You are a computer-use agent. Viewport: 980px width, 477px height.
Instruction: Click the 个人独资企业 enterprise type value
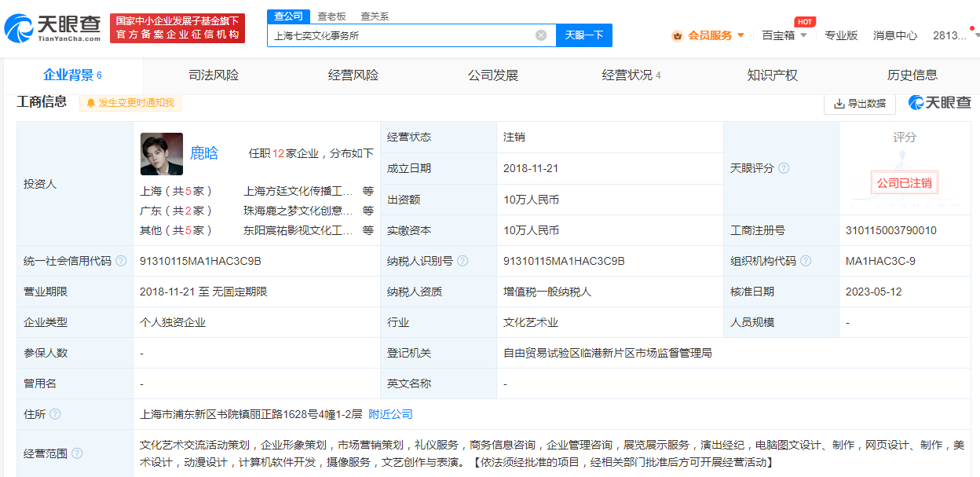(173, 322)
